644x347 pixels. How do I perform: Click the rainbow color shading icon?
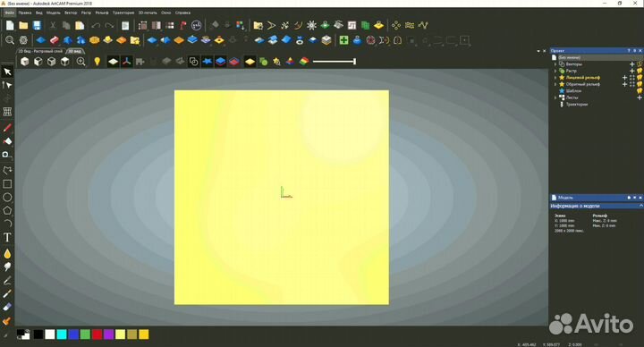(304, 62)
